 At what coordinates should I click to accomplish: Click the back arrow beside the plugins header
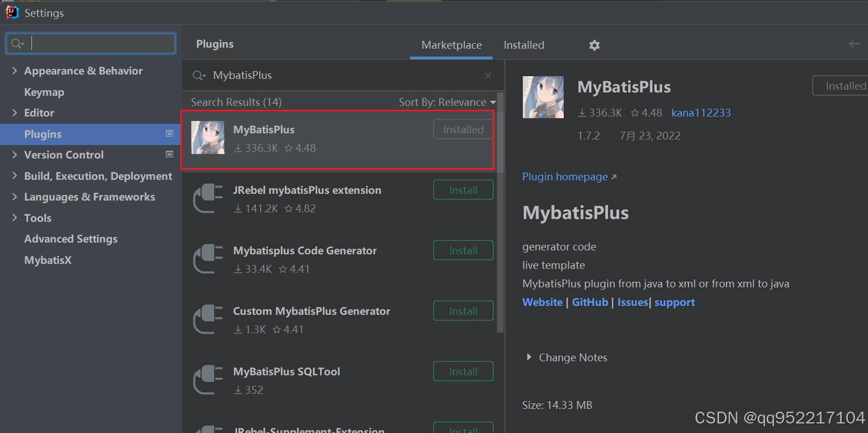pos(854,44)
